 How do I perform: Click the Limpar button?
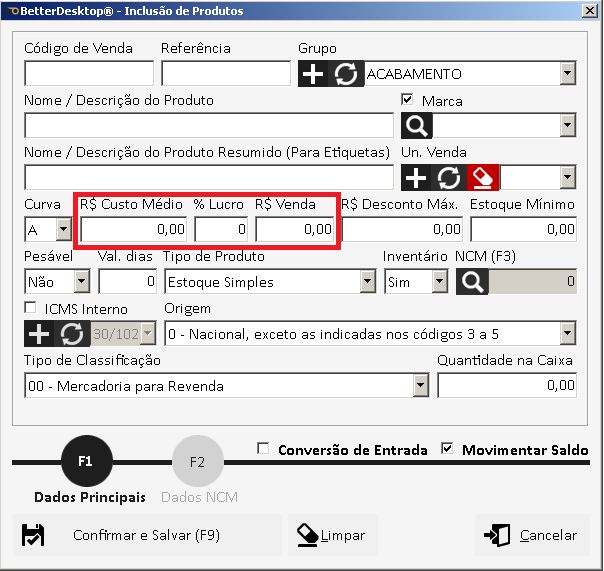(x=332, y=536)
